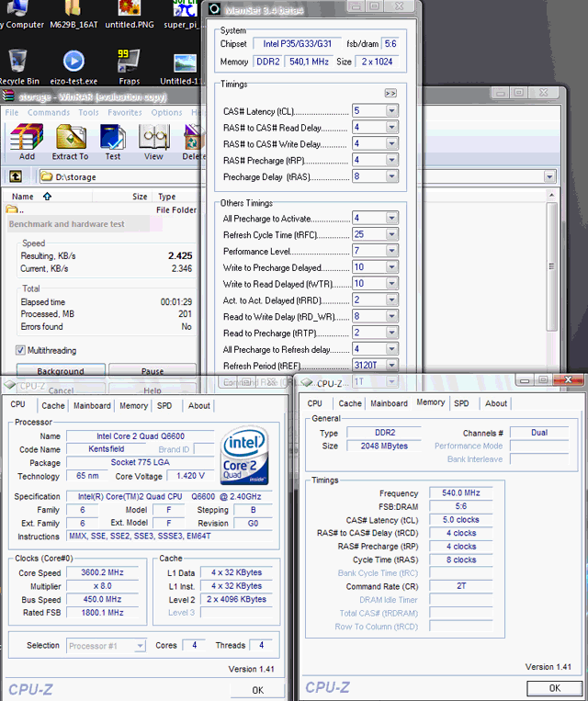Open the WinRAR Options menu
Screen dimensions: 588x701
click(166, 113)
